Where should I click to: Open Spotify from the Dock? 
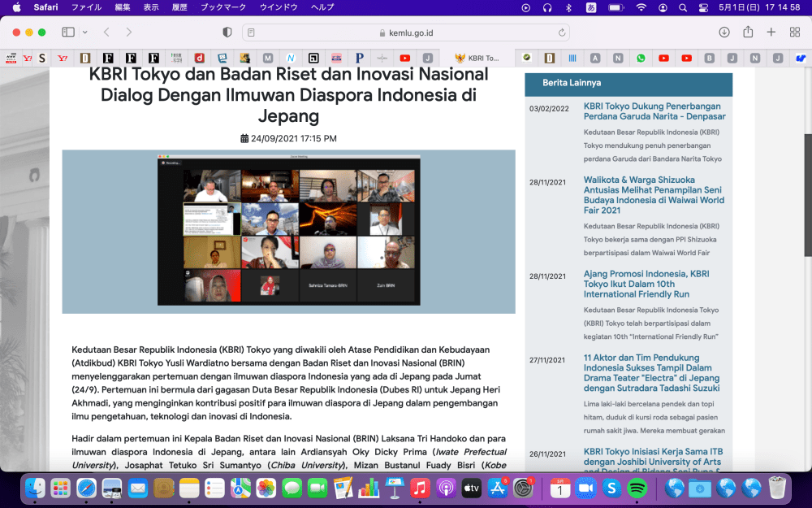tap(638, 488)
